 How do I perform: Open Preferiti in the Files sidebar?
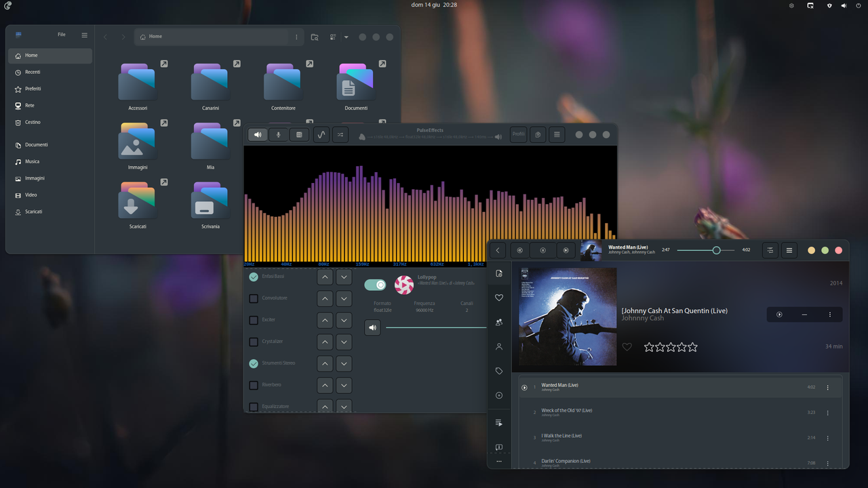click(x=50, y=89)
